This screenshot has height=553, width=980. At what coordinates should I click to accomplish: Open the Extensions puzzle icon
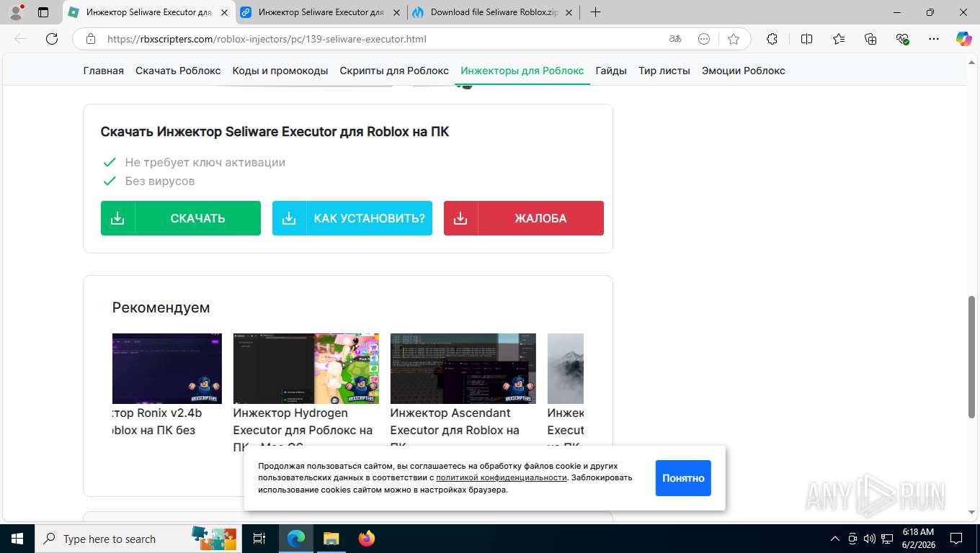tap(772, 39)
